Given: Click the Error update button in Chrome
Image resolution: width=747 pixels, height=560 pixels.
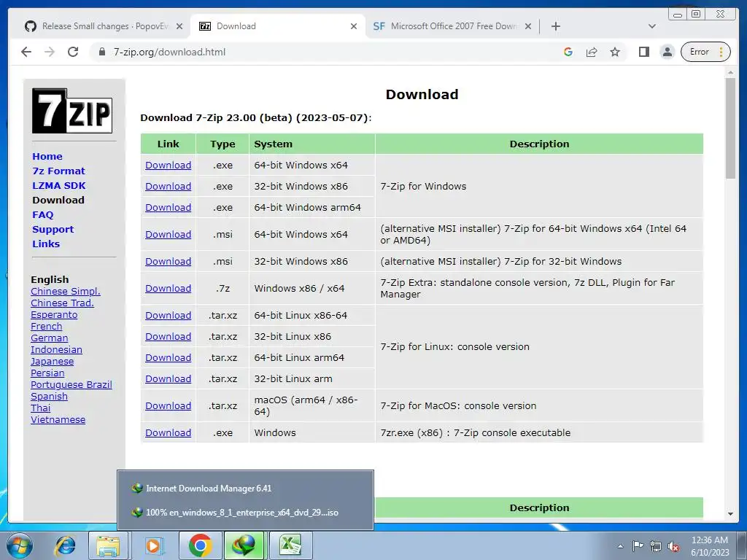Looking at the screenshot, I should pyautogui.click(x=706, y=52).
